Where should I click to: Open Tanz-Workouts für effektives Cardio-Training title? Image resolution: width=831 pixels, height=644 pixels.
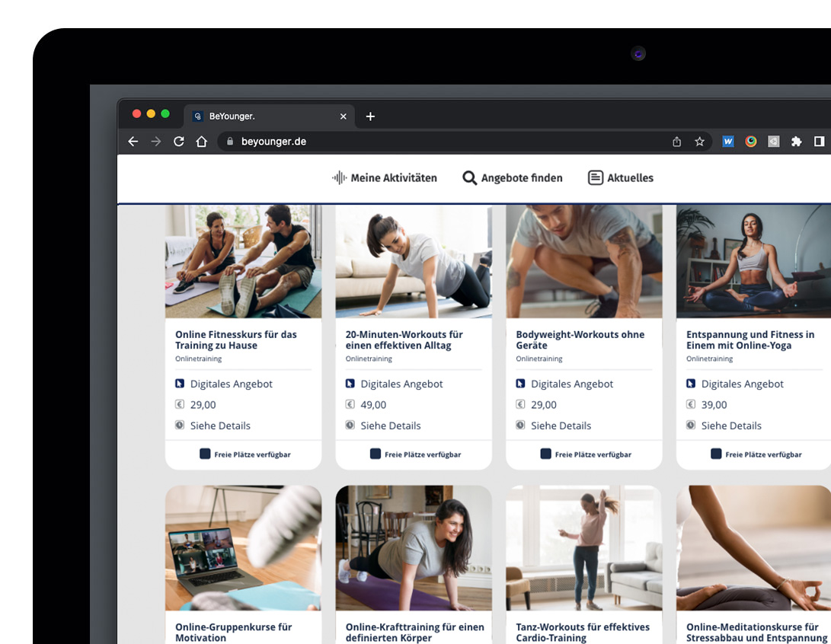click(x=583, y=633)
